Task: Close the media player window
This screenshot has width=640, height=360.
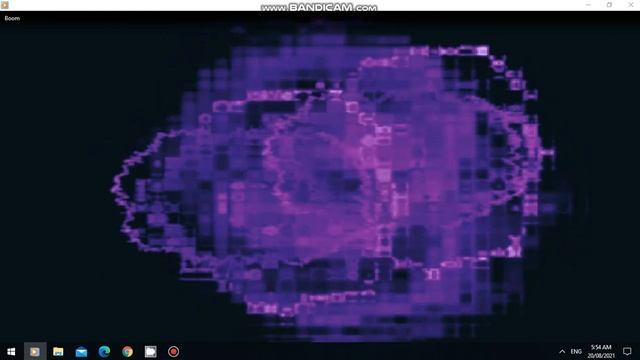Action: click(630, 5)
